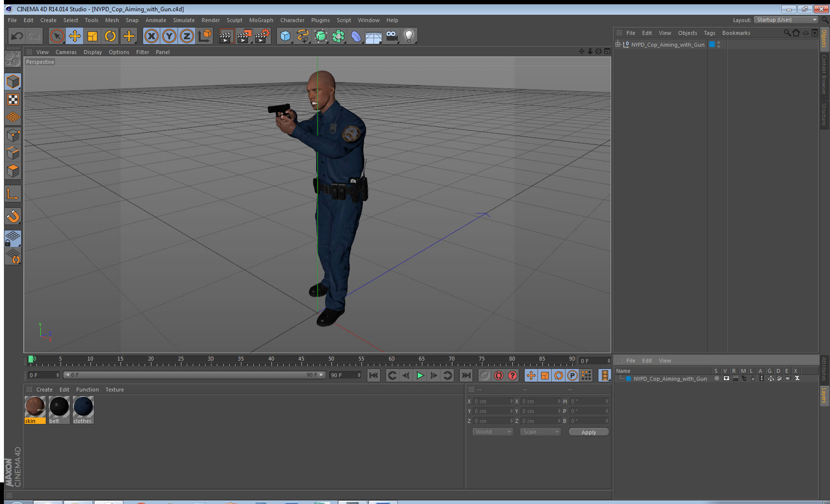Add a light object
Screen dimensions: 830x504
[409, 36]
